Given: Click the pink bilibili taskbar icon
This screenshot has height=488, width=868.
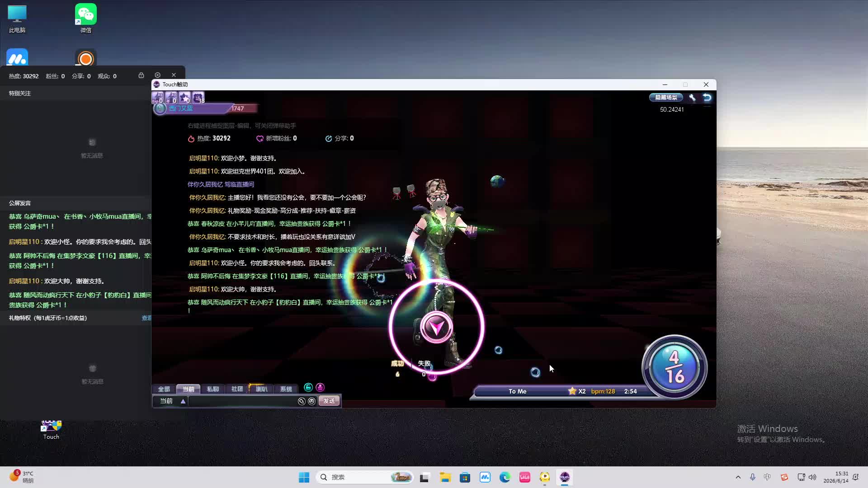Looking at the screenshot, I should click(524, 477).
